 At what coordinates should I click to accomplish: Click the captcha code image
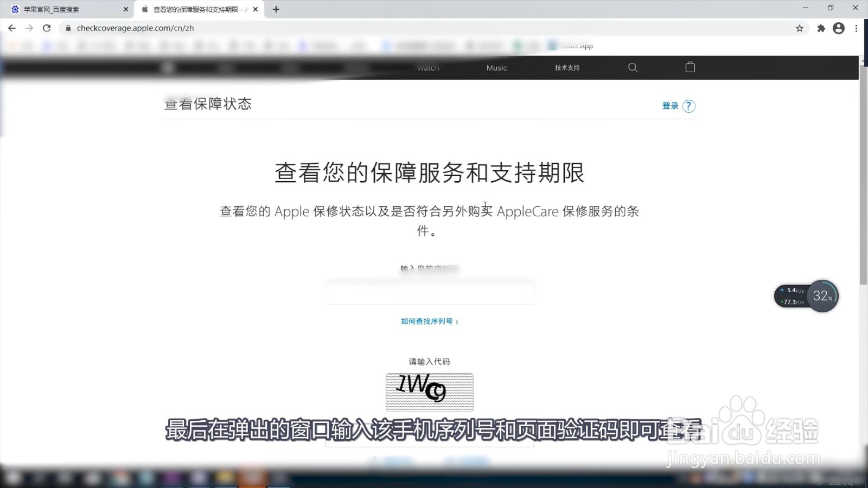430,392
